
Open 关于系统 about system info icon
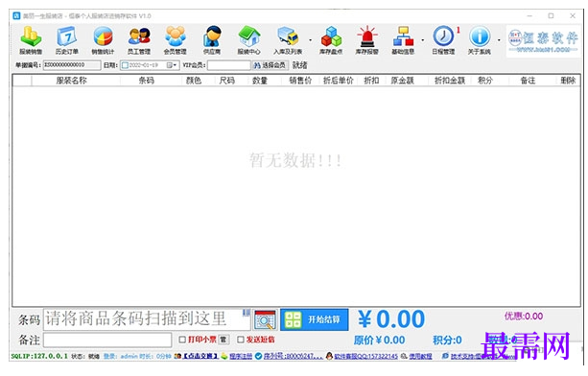(480, 40)
